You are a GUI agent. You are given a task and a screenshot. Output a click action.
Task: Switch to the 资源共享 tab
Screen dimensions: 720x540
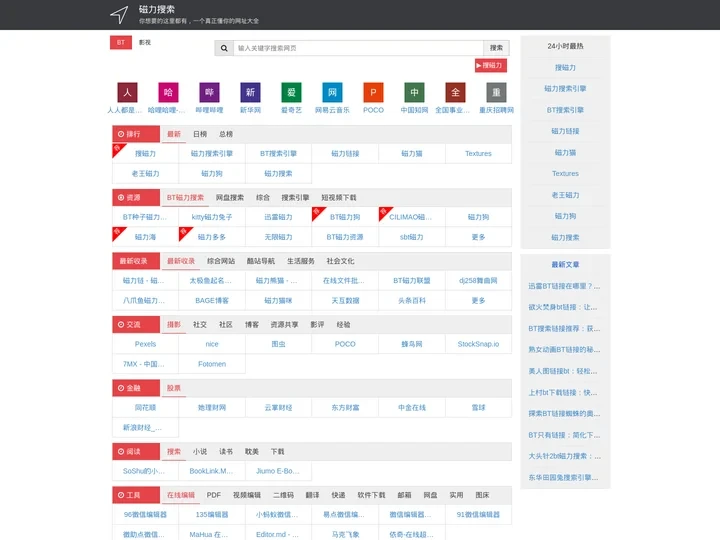[x=284, y=325]
